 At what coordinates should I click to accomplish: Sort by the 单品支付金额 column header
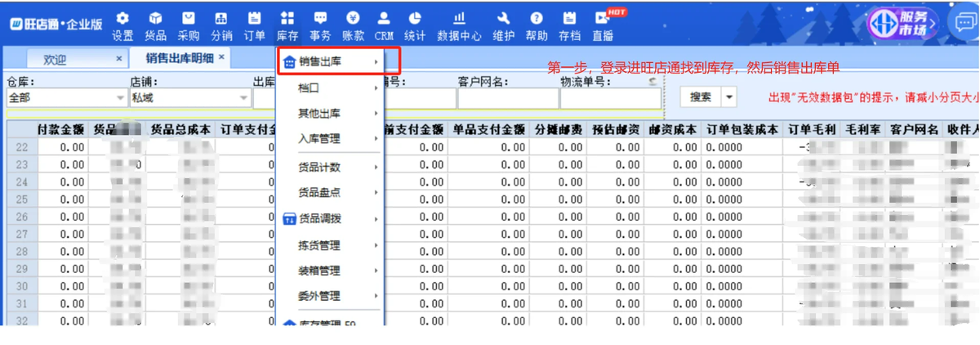(490, 129)
